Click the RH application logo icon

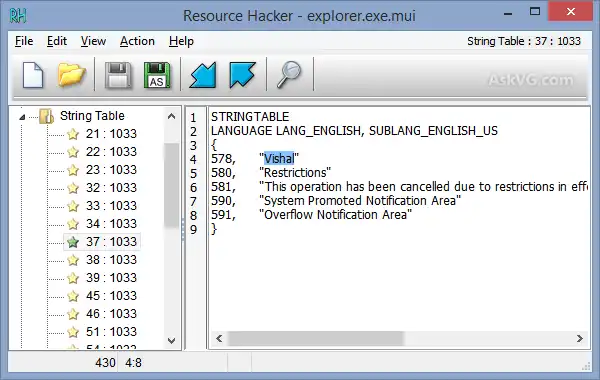click(x=18, y=16)
